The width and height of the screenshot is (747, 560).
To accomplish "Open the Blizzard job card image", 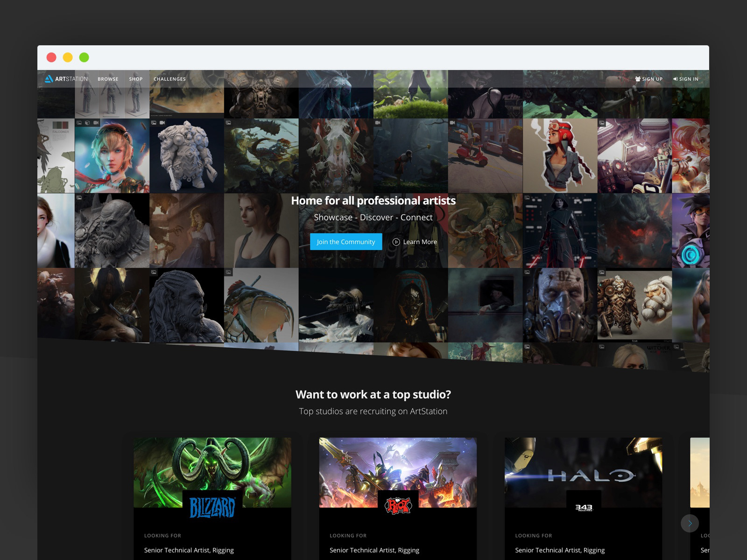I will [212, 472].
